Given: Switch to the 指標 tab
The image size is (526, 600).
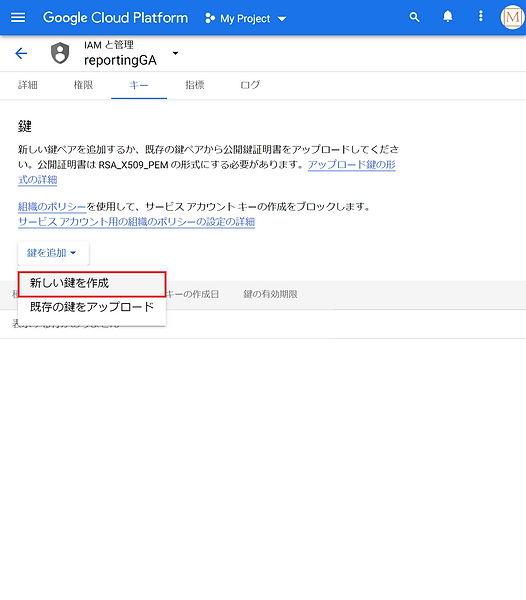Looking at the screenshot, I should pos(195,85).
